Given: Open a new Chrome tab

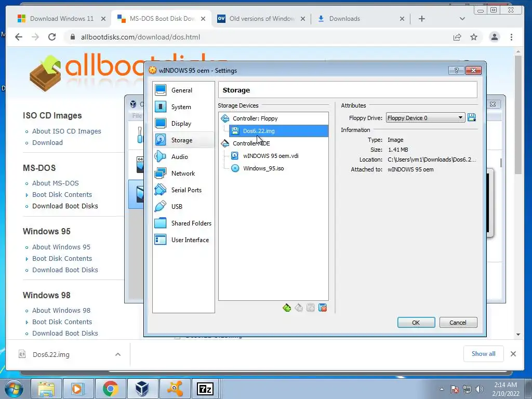Looking at the screenshot, I should [x=422, y=19].
